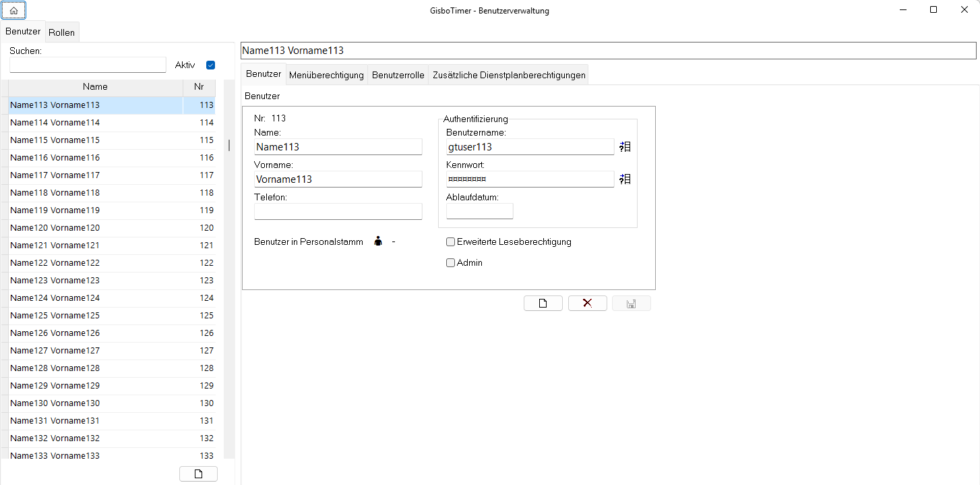Click the Ablaufdatum date field
The width and height of the screenshot is (980, 485).
tap(479, 211)
